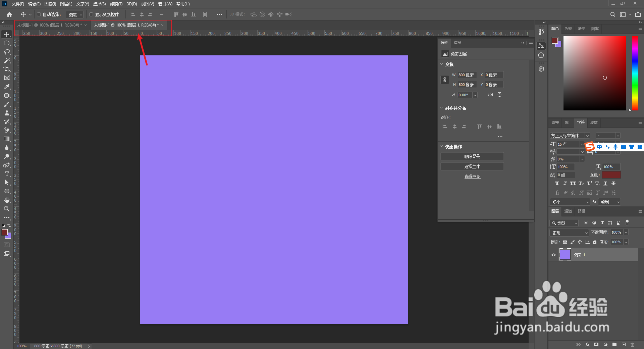The width and height of the screenshot is (644, 349).
Task: Toggle underline text style
Action: (605, 184)
